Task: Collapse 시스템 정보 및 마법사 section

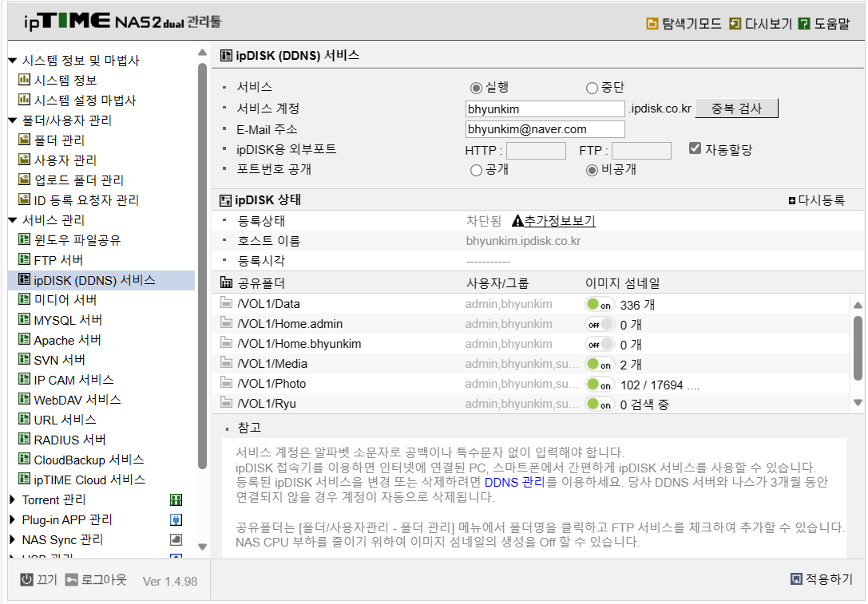Action: point(13,61)
